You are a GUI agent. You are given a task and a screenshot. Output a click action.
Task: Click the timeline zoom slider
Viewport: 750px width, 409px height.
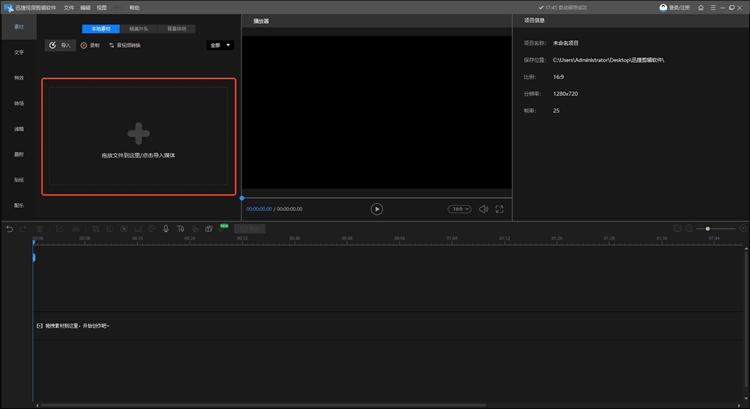(x=708, y=229)
